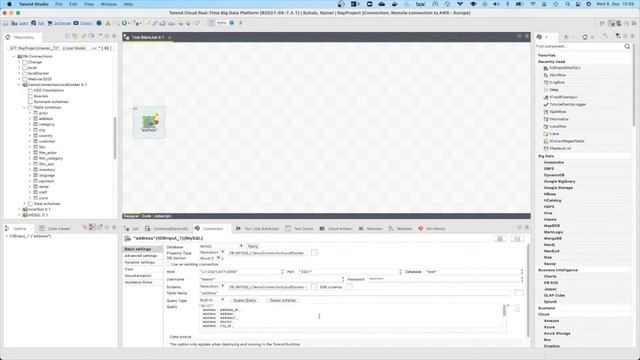Image resolution: width=640 pixels, height=360 pixels.
Task: Open the Learn toolbar item
Action: (20, 23)
